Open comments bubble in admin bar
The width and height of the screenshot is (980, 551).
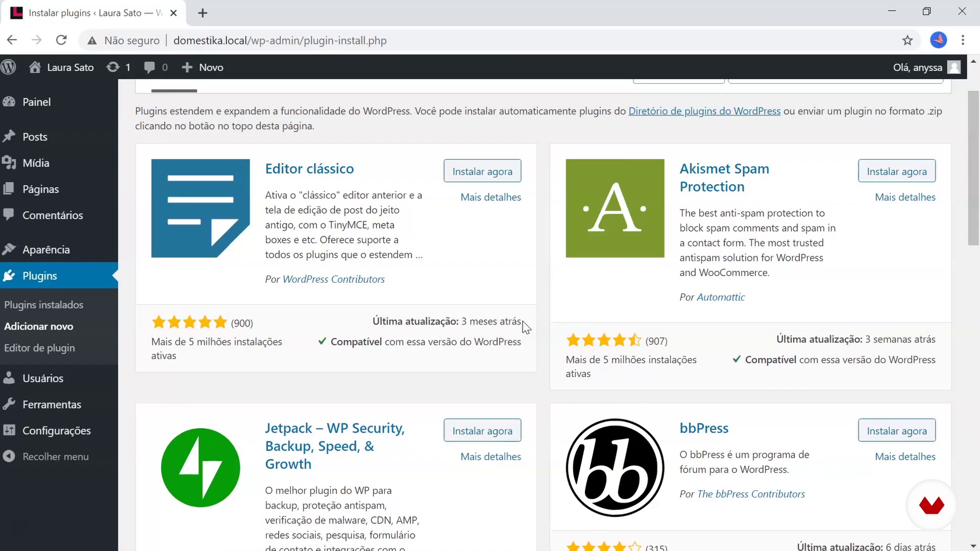[150, 67]
